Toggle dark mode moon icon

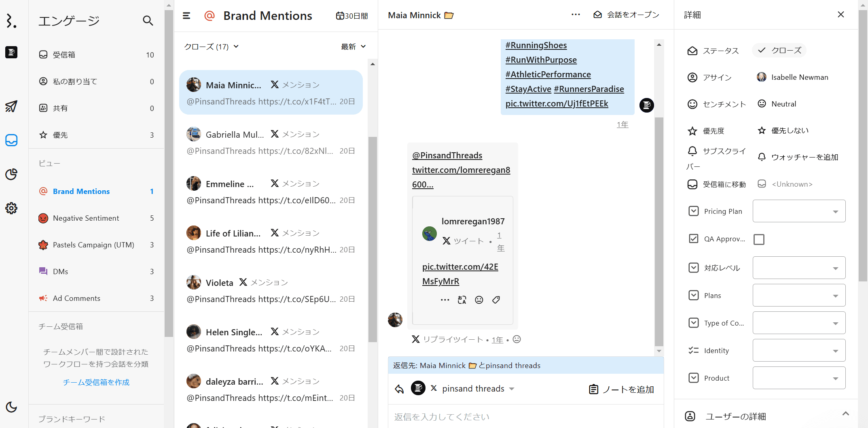11,407
